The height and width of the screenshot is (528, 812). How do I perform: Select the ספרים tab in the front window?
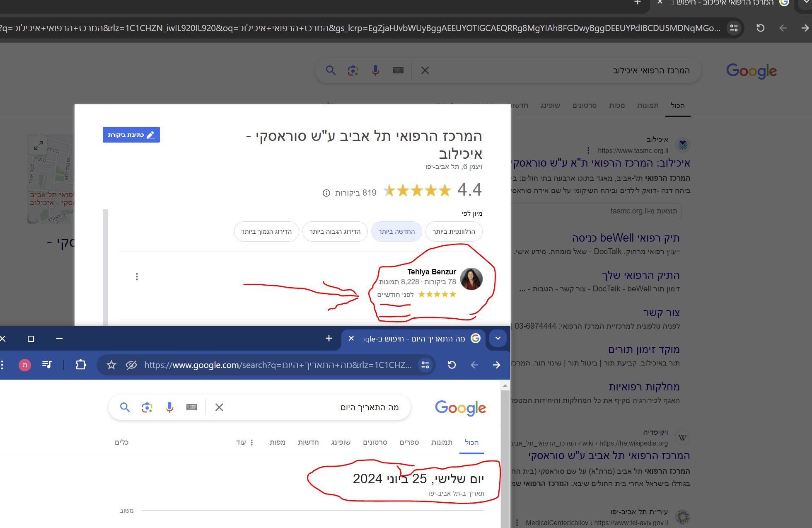click(409, 442)
